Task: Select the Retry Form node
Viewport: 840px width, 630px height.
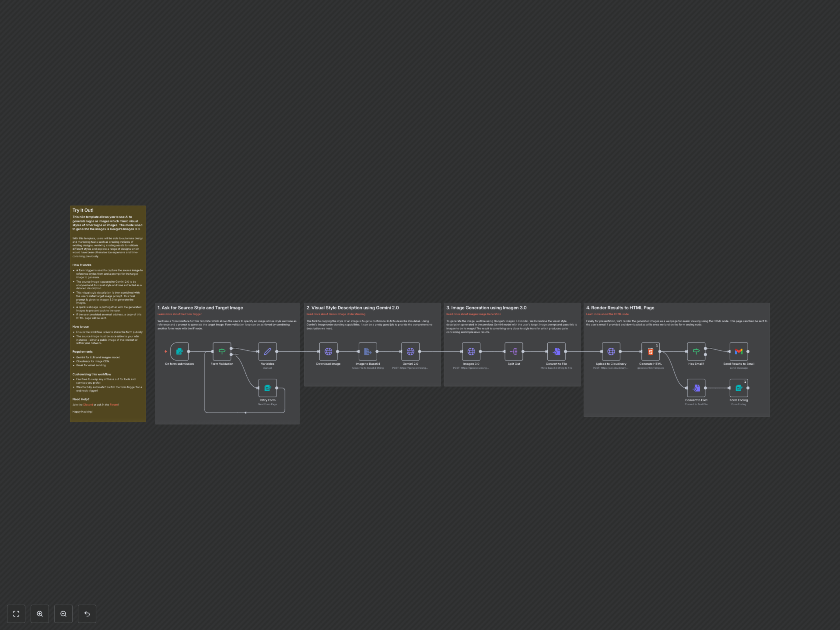Action: click(267, 388)
